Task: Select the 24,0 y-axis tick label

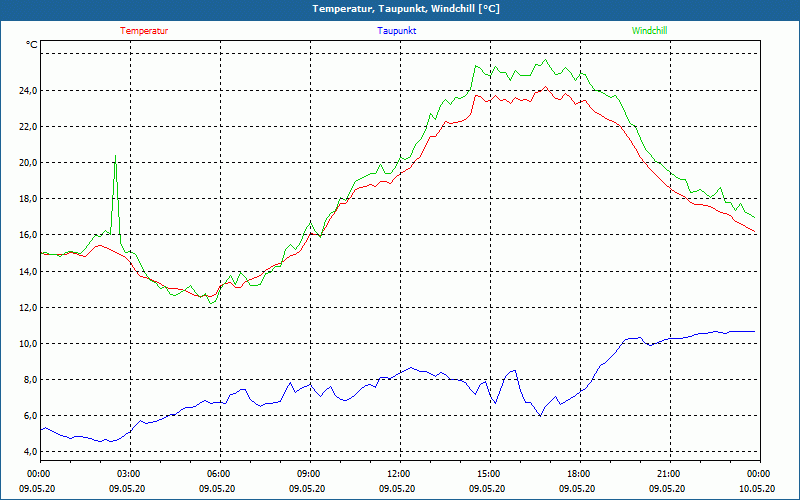Action: pos(26,90)
